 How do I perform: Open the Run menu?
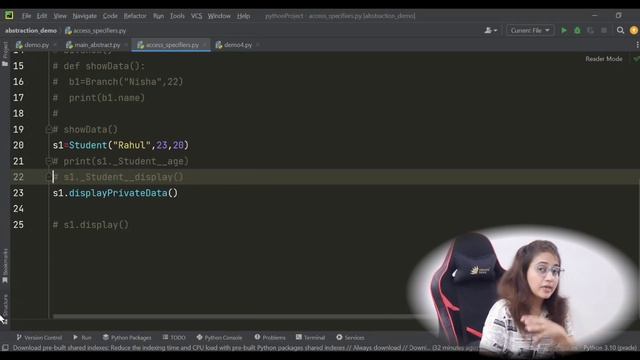[158, 16]
